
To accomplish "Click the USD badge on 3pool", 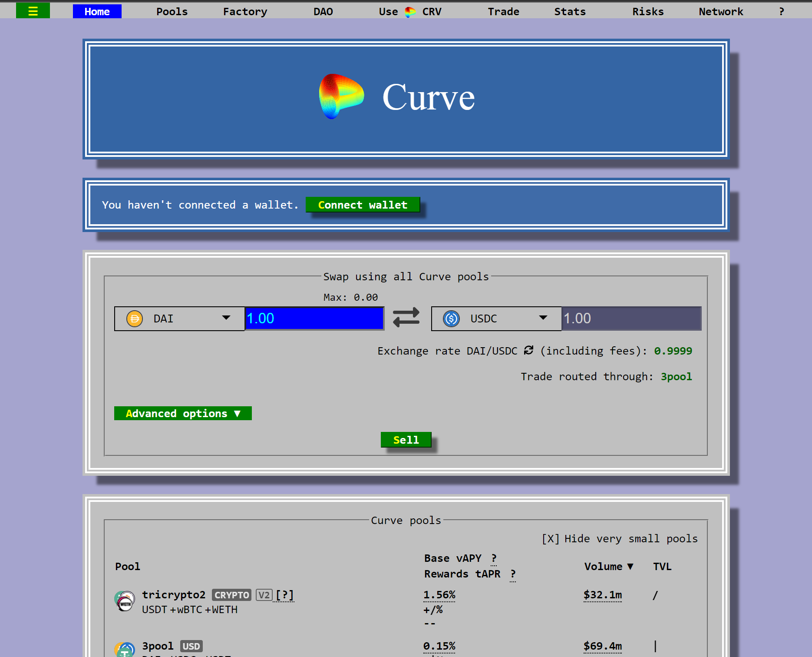I will tap(191, 646).
